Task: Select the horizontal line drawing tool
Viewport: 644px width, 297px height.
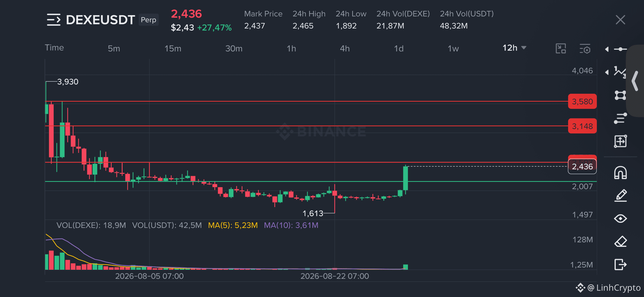Action: point(620,49)
